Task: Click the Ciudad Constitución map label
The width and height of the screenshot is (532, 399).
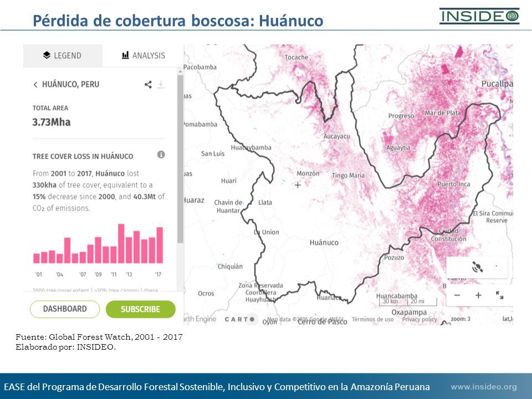Action: 448,235
